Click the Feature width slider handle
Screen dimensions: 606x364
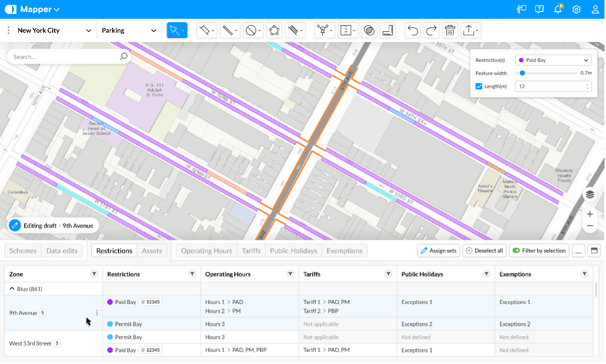coord(522,73)
